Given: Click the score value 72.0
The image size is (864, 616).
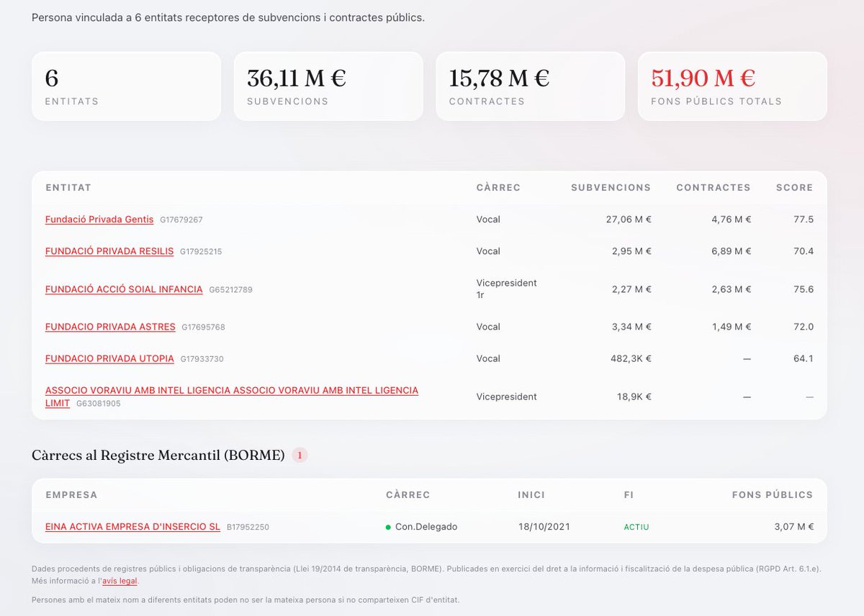Looking at the screenshot, I should pyautogui.click(x=804, y=327).
